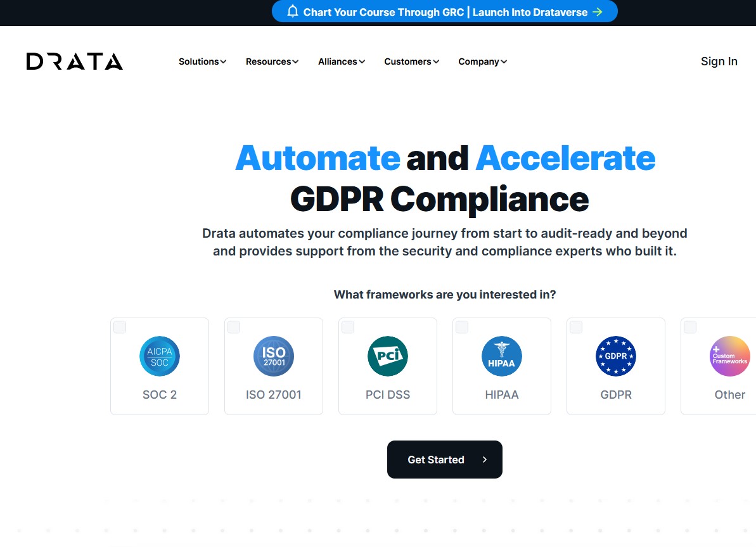Click the ISO 27001 badge icon
Viewport: 756px width, 547px height.
[x=274, y=356]
